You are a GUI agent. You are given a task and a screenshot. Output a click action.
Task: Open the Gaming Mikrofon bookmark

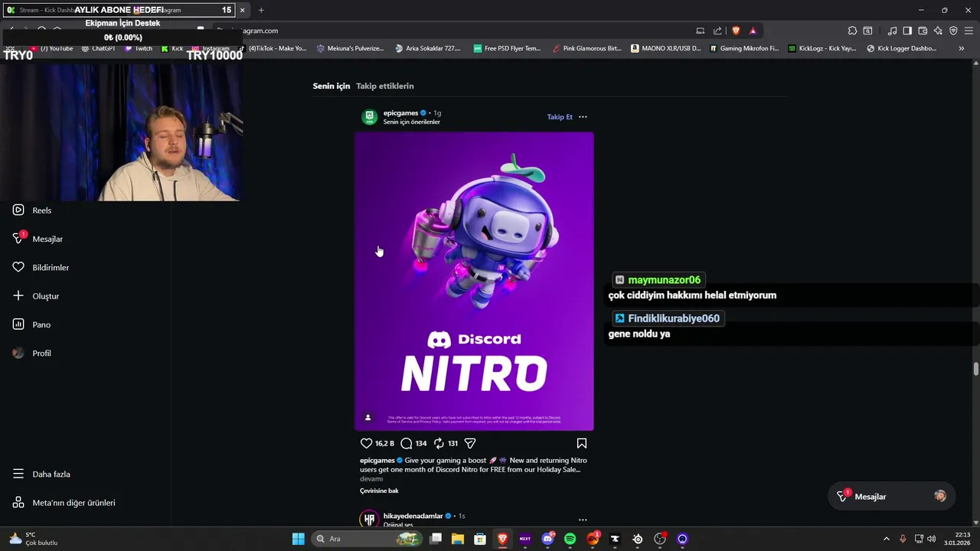[x=744, y=48]
